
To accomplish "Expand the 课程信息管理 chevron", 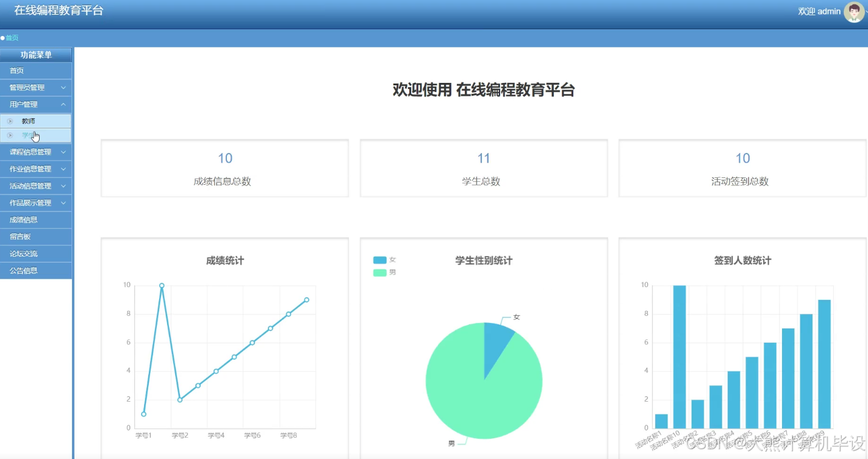I will (63, 152).
